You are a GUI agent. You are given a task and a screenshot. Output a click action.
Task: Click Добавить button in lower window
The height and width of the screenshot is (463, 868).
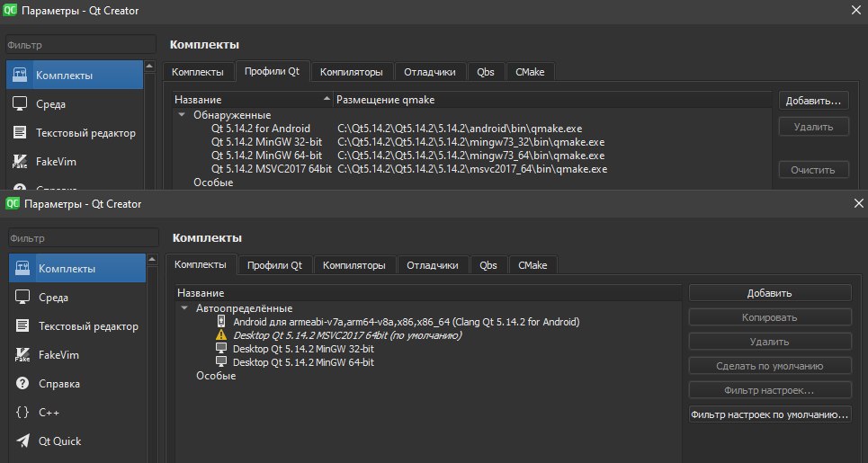[x=770, y=293]
